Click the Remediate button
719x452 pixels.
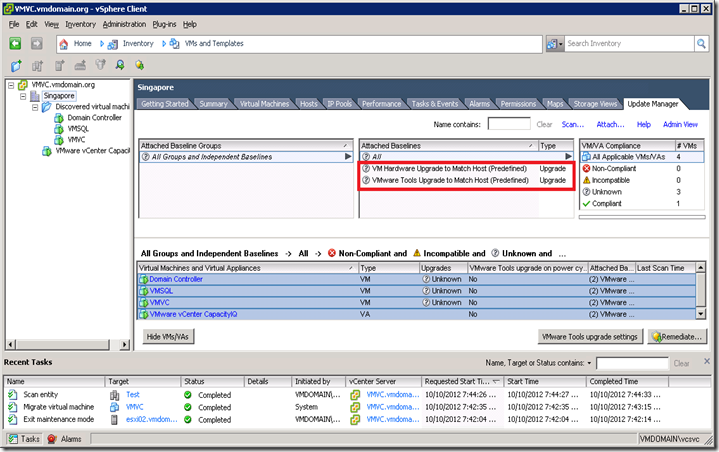[x=675, y=337]
